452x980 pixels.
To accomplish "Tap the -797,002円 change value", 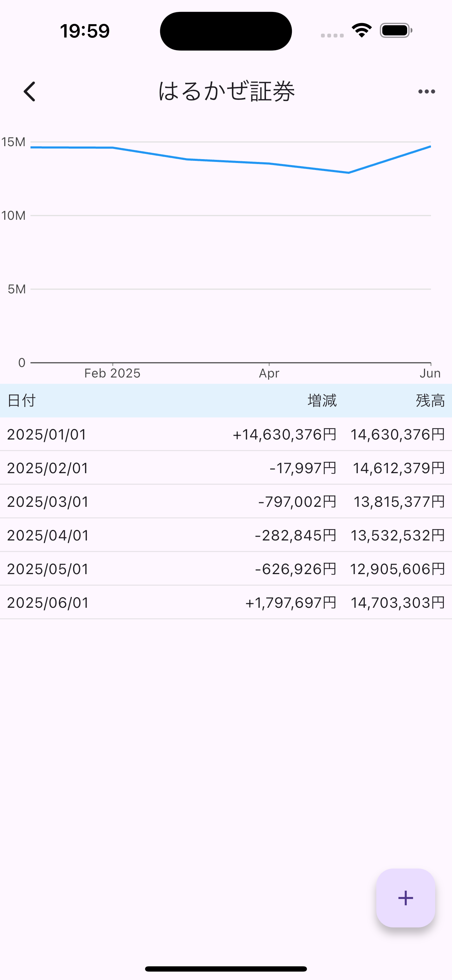I will tap(297, 502).
